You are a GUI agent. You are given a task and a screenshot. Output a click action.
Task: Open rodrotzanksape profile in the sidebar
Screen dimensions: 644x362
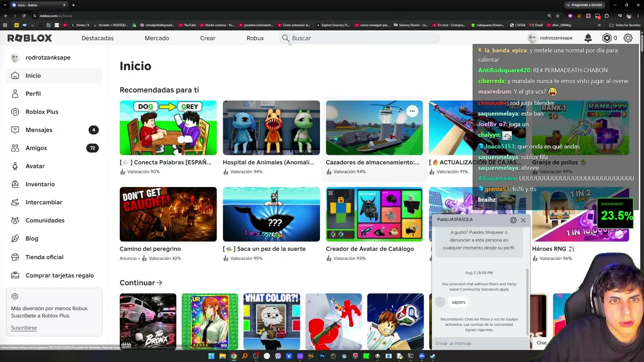point(48,57)
